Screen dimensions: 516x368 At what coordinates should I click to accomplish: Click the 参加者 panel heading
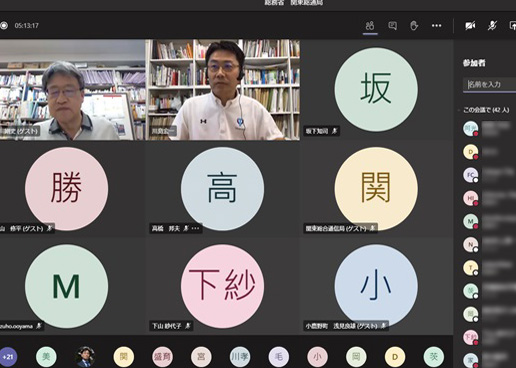coord(474,63)
